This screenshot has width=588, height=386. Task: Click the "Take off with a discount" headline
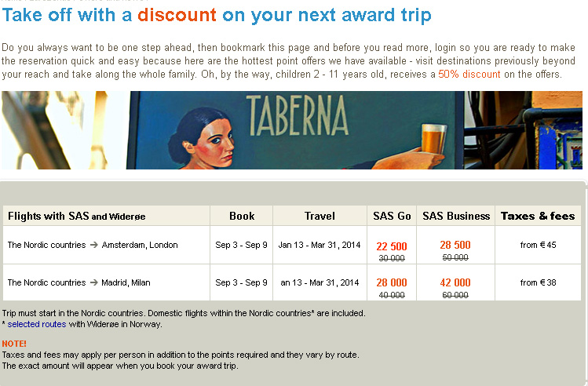click(217, 15)
